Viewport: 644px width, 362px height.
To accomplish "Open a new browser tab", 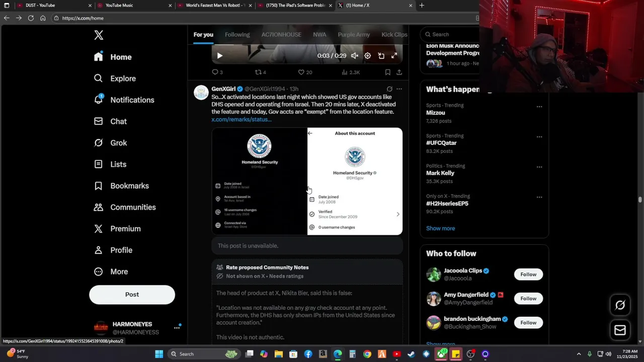I will click(422, 6).
